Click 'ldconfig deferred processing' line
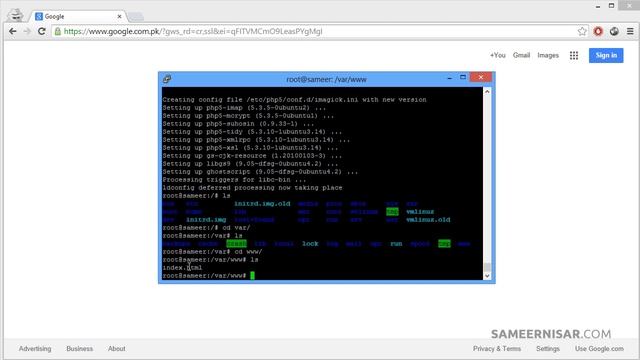 [x=252, y=188]
